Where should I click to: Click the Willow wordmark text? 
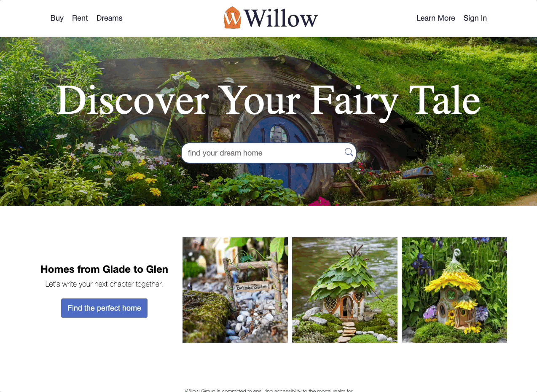click(x=281, y=18)
